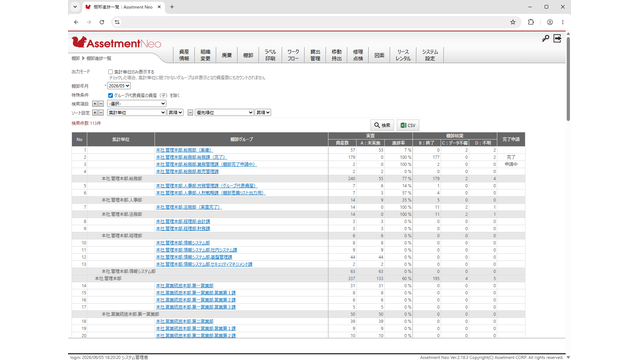Export results with the CSV button
Image resolution: width=640 pixels, height=360 pixels.
[x=408, y=125]
